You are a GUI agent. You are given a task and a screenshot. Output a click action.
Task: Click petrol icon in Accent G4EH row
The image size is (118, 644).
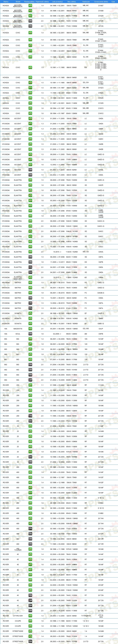point(30,139)
